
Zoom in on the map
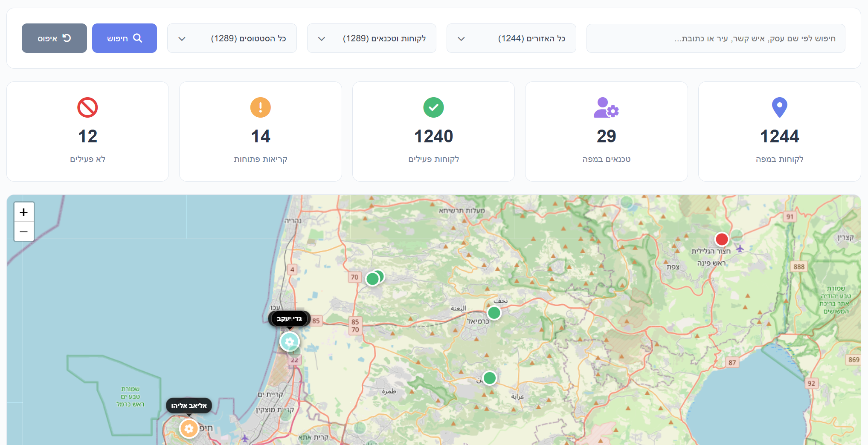pos(24,212)
